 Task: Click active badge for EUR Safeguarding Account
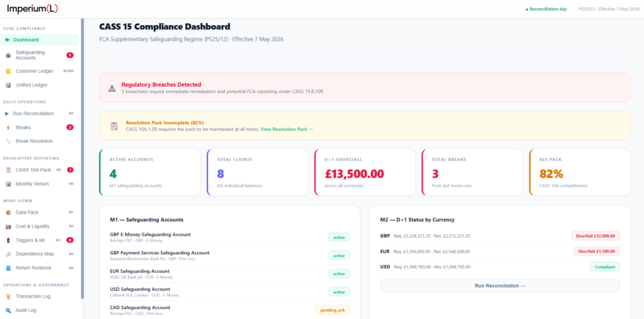click(339, 274)
